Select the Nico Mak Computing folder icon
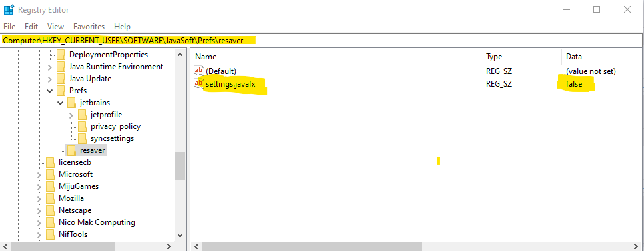The height and width of the screenshot is (251, 644). pyautogui.click(x=50, y=222)
